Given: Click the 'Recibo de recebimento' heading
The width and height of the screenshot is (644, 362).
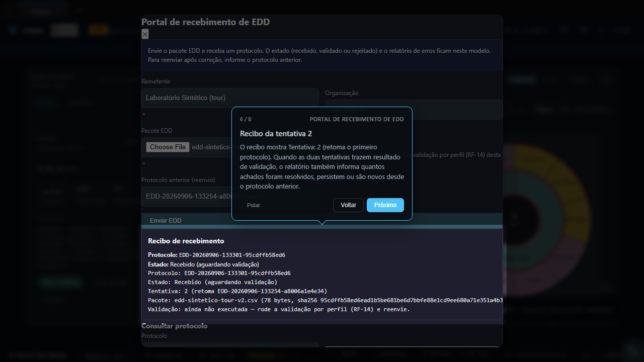Looking at the screenshot, I should click(x=186, y=241).
